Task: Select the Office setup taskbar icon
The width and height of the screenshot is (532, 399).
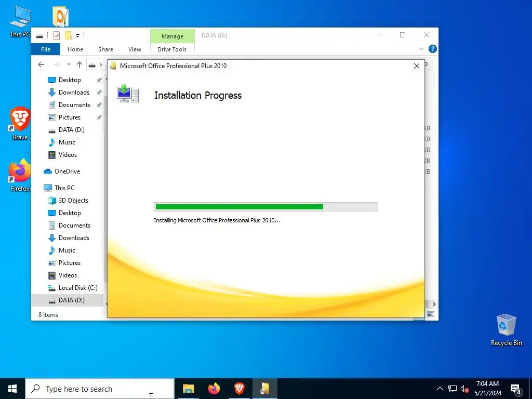Action: (264, 389)
